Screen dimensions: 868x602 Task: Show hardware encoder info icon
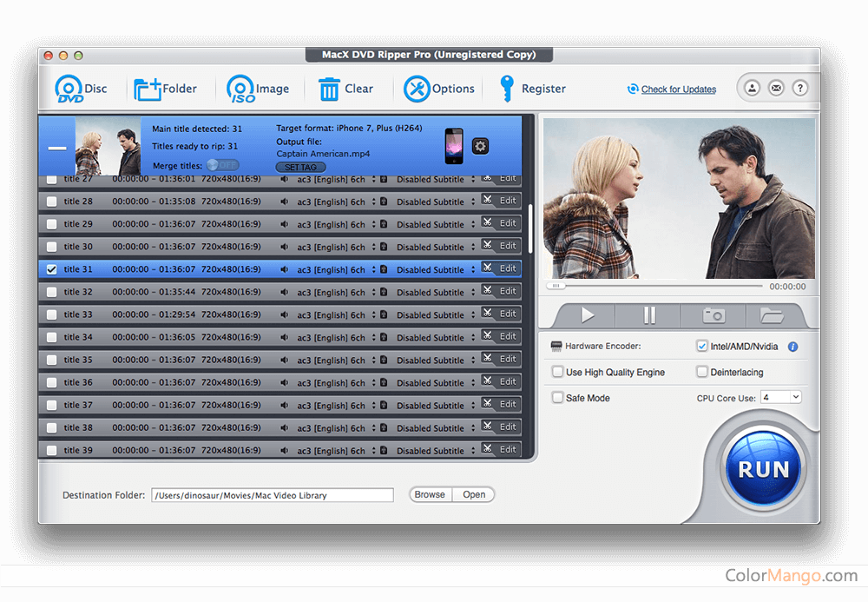(x=792, y=347)
